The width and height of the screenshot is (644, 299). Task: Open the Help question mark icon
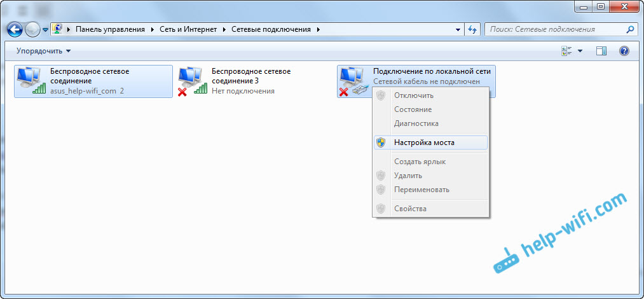tap(624, 51)
